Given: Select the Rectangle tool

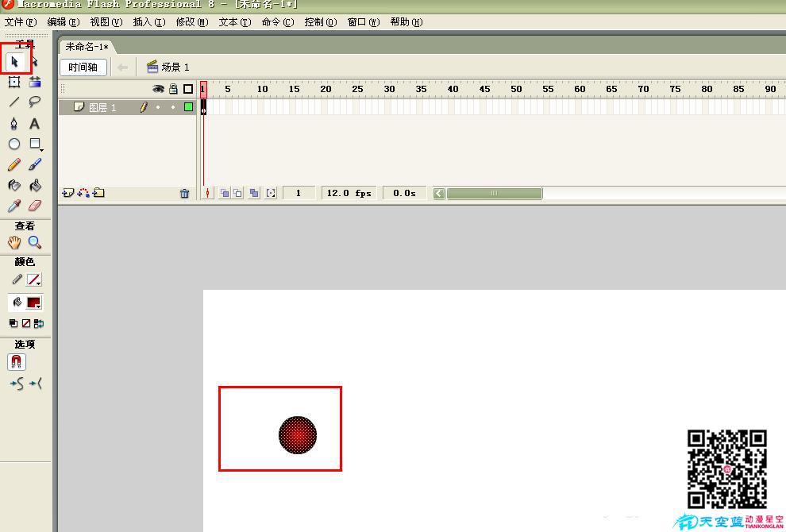Looking at the screenshot, I should click(35, 144).
